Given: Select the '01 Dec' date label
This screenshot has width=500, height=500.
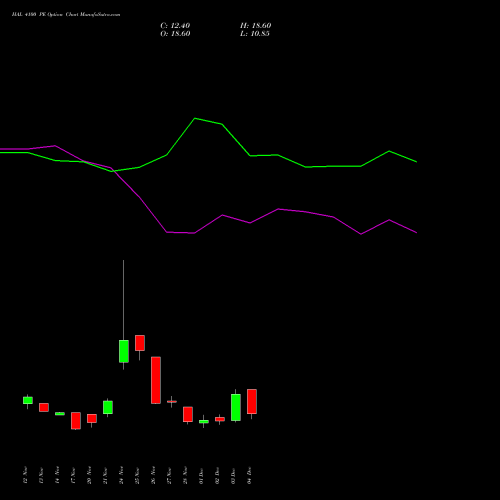Looking at the screenshot, I should click(202, 475).
